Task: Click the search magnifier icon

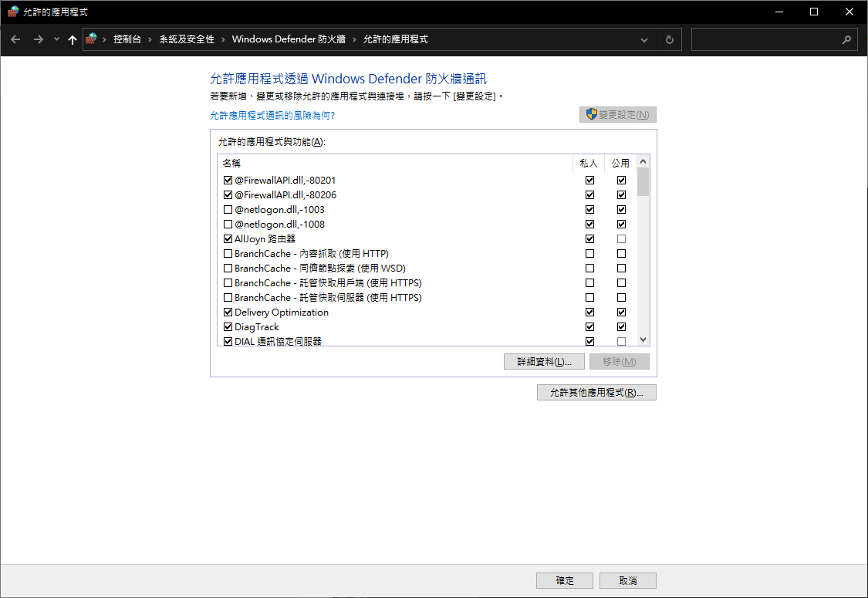Action: pos(846,39)
